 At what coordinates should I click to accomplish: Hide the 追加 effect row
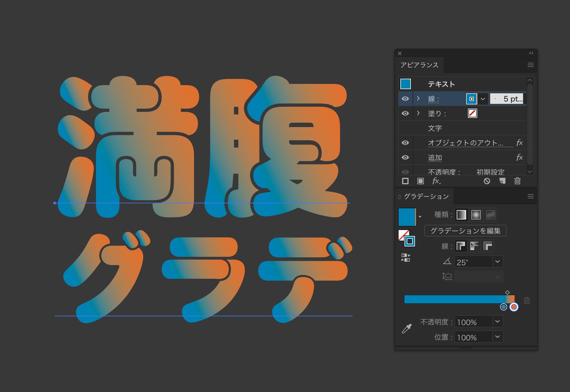[405, 158]
